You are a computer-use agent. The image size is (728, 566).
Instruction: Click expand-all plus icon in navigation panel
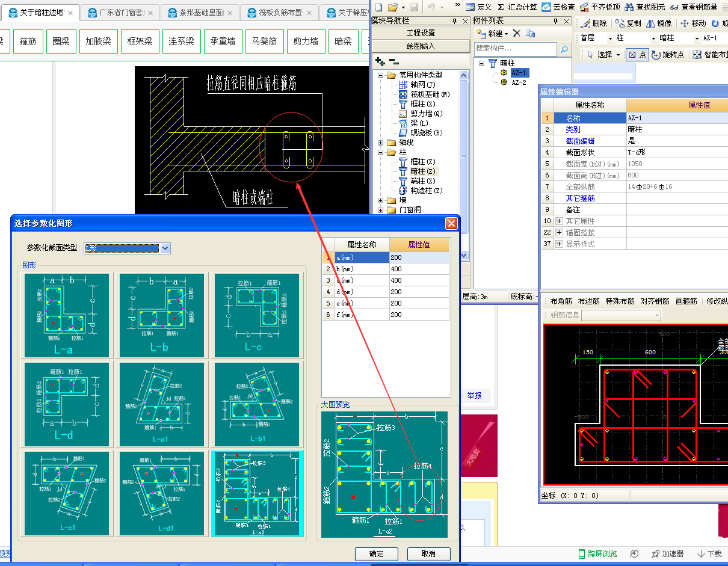[x=380, y=61]
